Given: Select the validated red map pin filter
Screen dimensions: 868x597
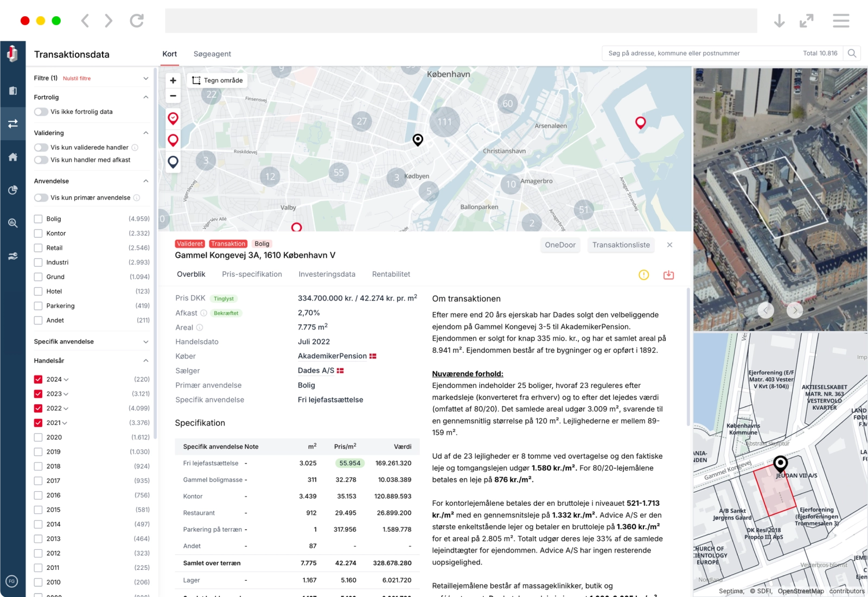Looking at the screenshot, I should [173, 118].
